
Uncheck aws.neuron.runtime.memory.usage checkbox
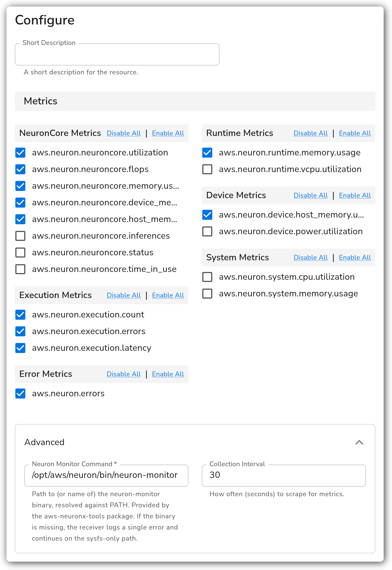pos(207,153)
